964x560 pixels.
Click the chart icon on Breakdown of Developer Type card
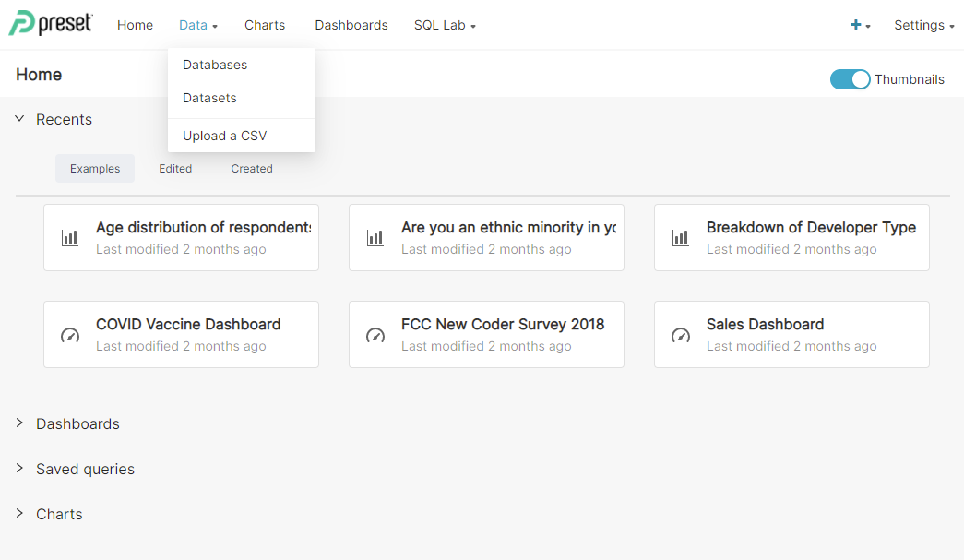pos(681,237)
